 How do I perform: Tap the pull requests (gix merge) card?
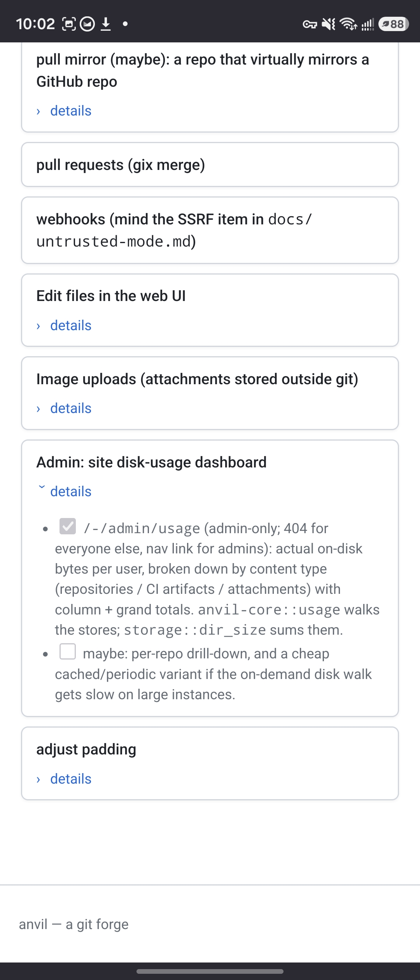click(210, 164)
